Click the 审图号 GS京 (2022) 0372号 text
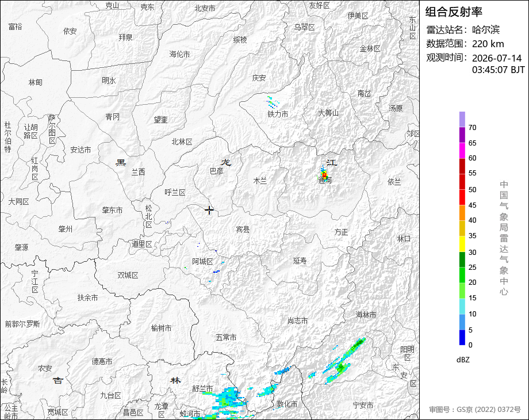The height and width of the screenshot is (420, 529). coord(475,410)
